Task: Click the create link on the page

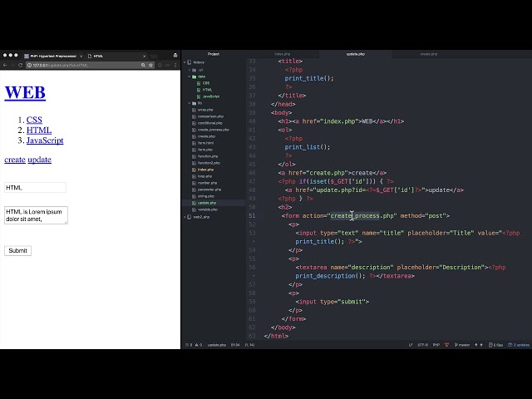Action: tap(15, 160)
